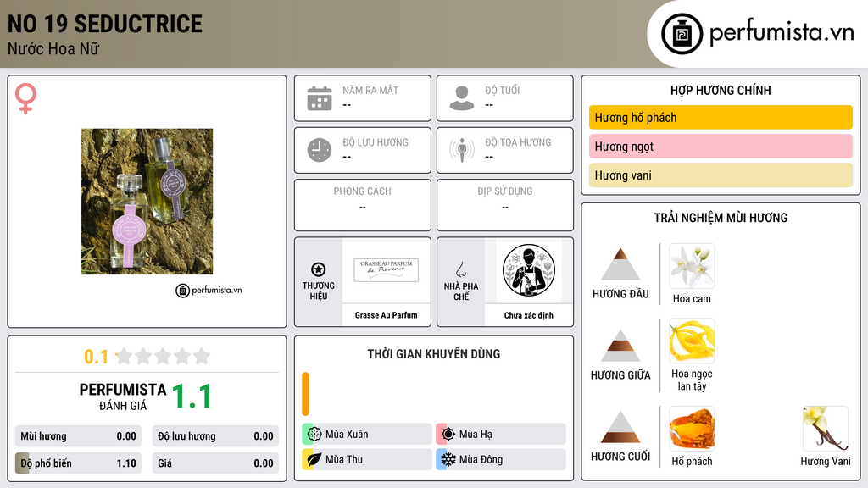The width and height of the screenshot is (868, 488).
Task: Click the perfumista.vn site name in header
Action: [x=782, y=32]
